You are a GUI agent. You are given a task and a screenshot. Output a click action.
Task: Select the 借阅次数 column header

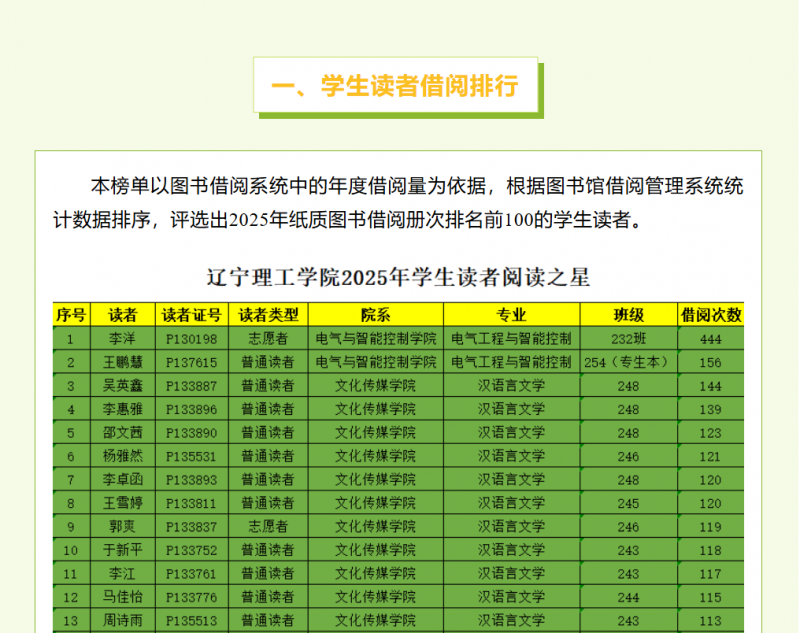(x=711, y=315)
